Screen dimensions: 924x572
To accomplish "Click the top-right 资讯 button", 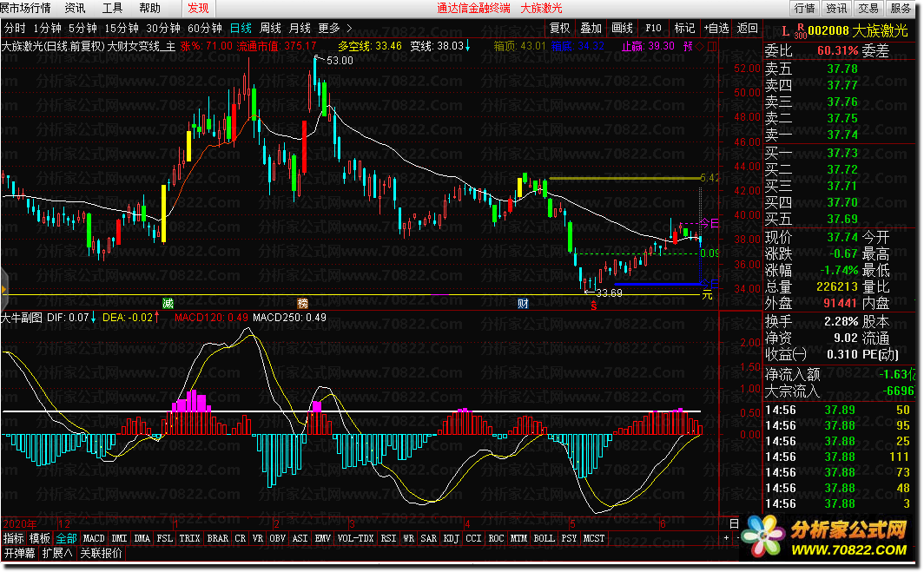I will click(836, 8).
